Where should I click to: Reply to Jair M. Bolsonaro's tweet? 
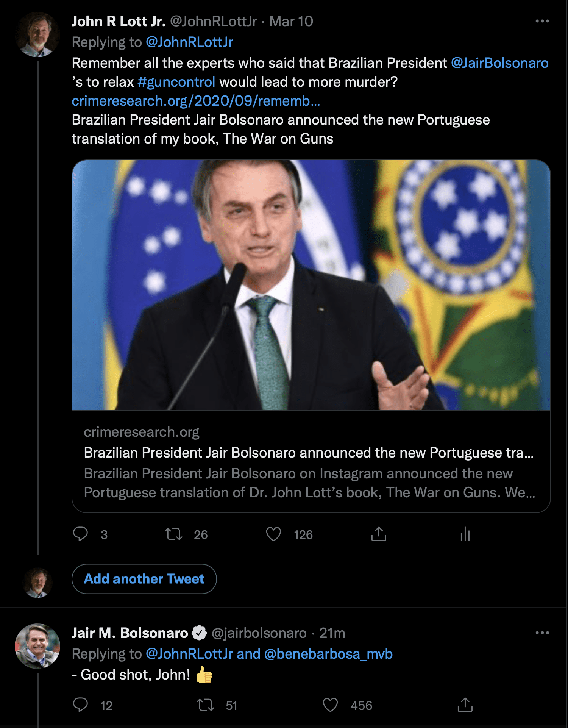point(80,705)
